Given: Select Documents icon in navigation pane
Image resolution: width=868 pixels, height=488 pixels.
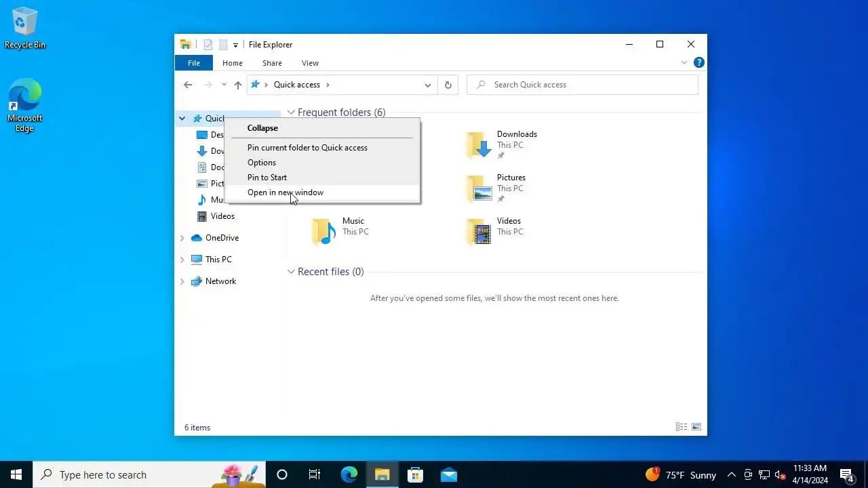Looking at the screenshot, I should [x=201, y=167].
